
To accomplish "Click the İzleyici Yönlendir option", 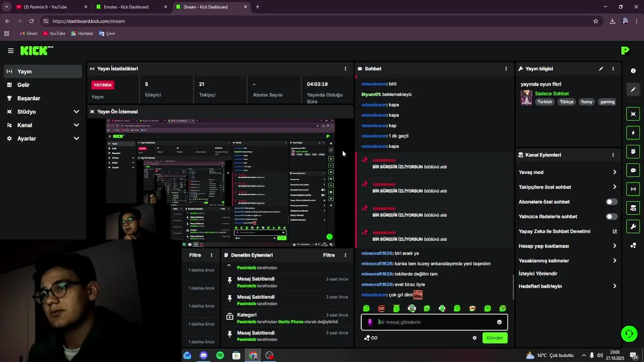I will (x=538, y=274).
